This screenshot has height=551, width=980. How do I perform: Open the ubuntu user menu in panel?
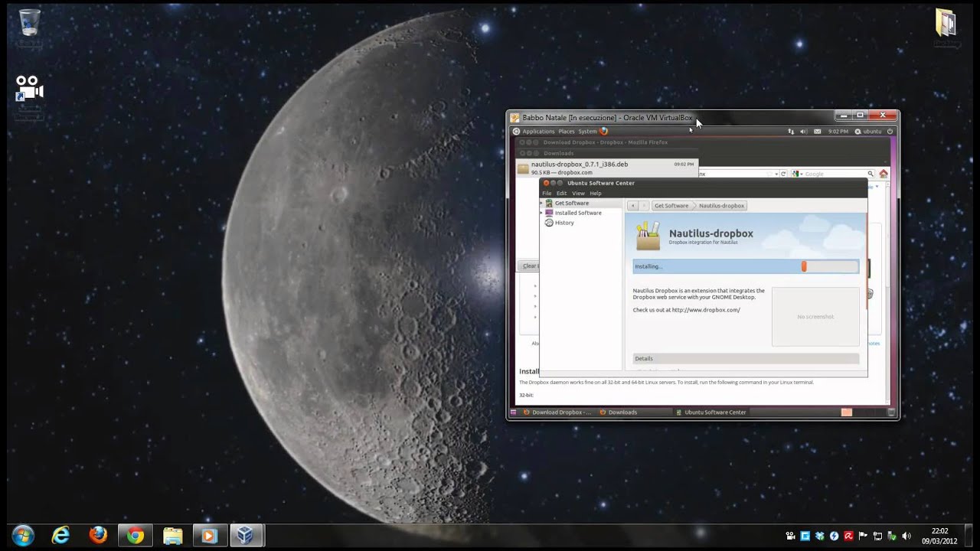pos(869,132)
